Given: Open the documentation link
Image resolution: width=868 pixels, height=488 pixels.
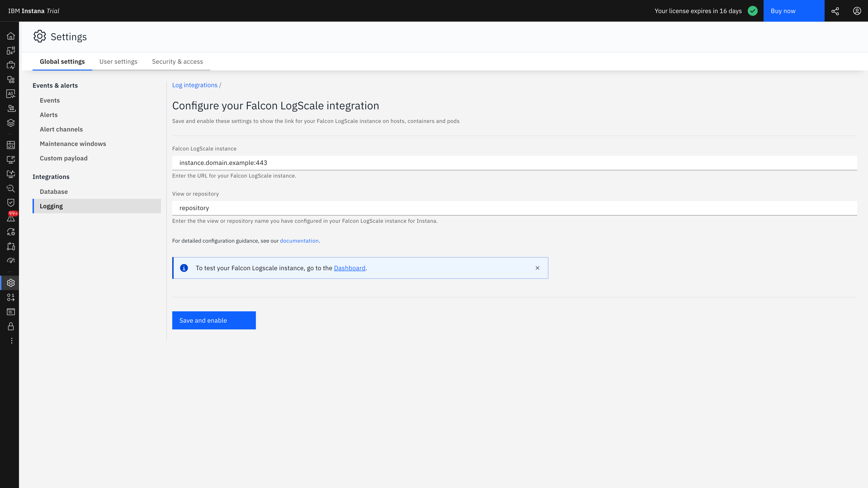Looking at the screenshot, I should [299, 241].
